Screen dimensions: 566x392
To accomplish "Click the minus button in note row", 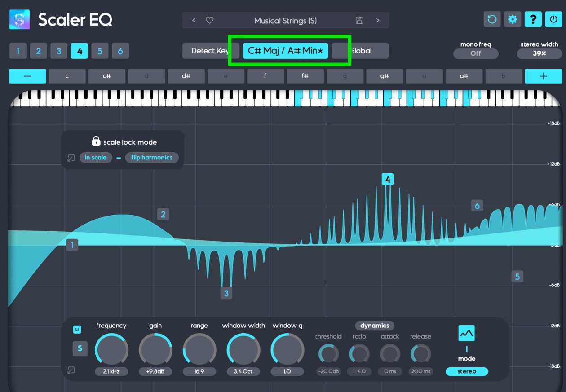I will coord(27,76).
